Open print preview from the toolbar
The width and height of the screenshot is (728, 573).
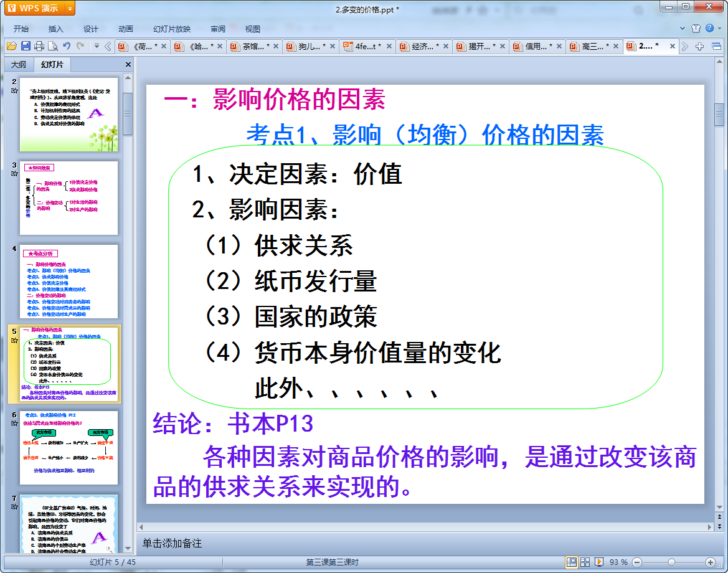53,46
